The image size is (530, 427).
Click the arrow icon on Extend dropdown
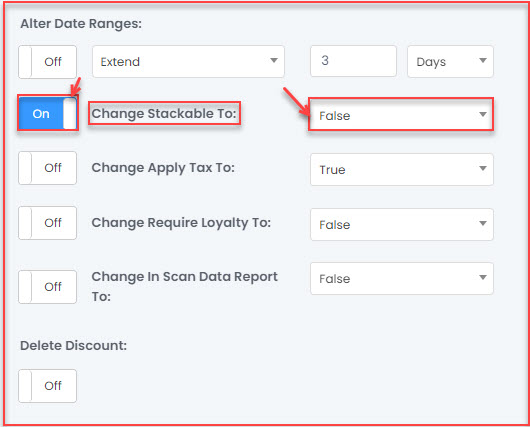274,61
